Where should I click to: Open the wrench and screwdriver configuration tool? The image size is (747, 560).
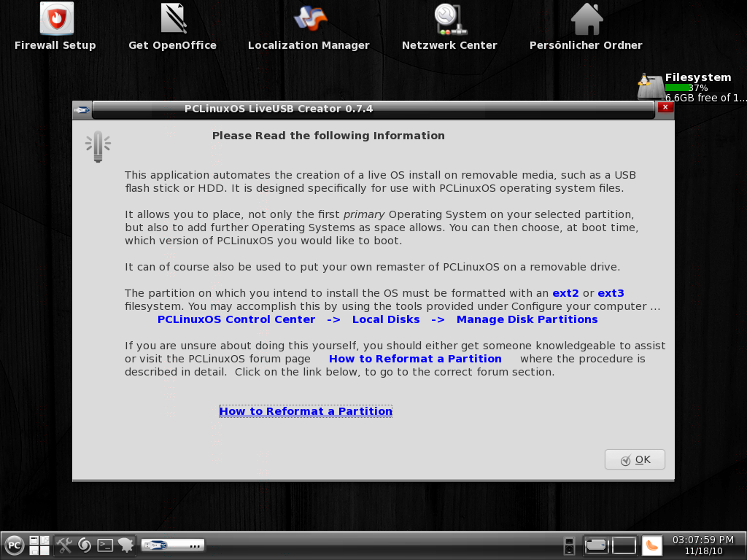[64, 545]
